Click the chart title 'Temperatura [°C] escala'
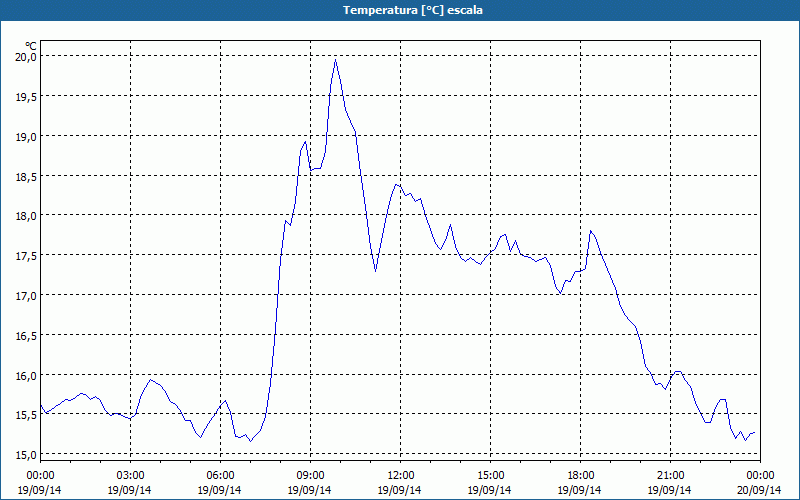The image size is (800, 500). [x=413, y=10]
